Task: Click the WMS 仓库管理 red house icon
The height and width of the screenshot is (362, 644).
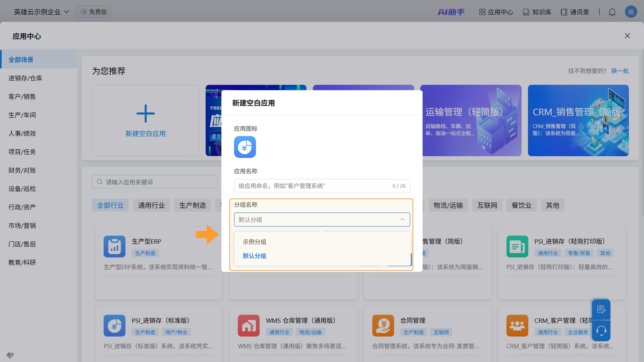Action: 249,325
